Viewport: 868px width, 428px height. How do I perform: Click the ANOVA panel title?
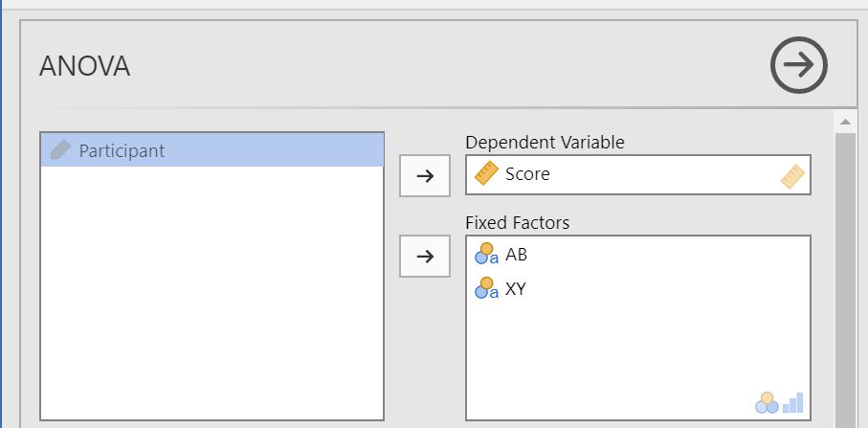(84, 66)
